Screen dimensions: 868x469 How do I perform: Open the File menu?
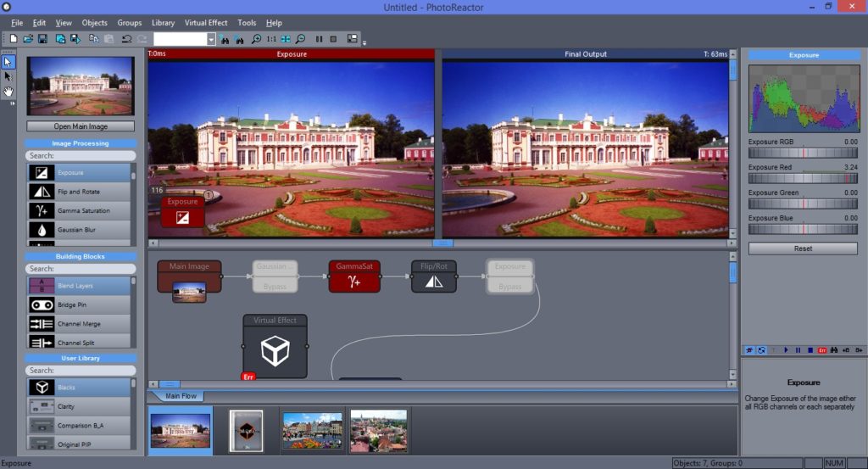point(17,23)
